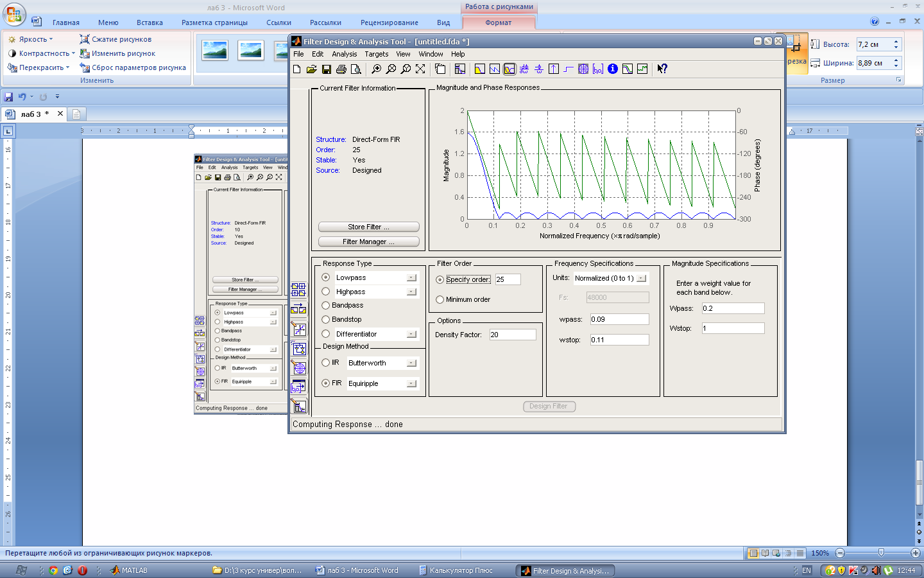Open Full View Analysis icon
Viewport: 924px width, 578px height.
click(x=440, y=69)
